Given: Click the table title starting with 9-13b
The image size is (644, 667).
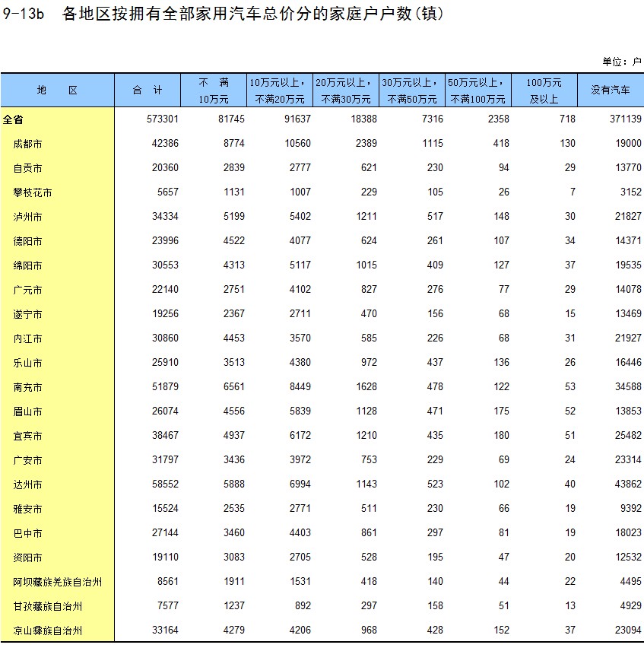Looking at the screenshot, I should 223,14.
